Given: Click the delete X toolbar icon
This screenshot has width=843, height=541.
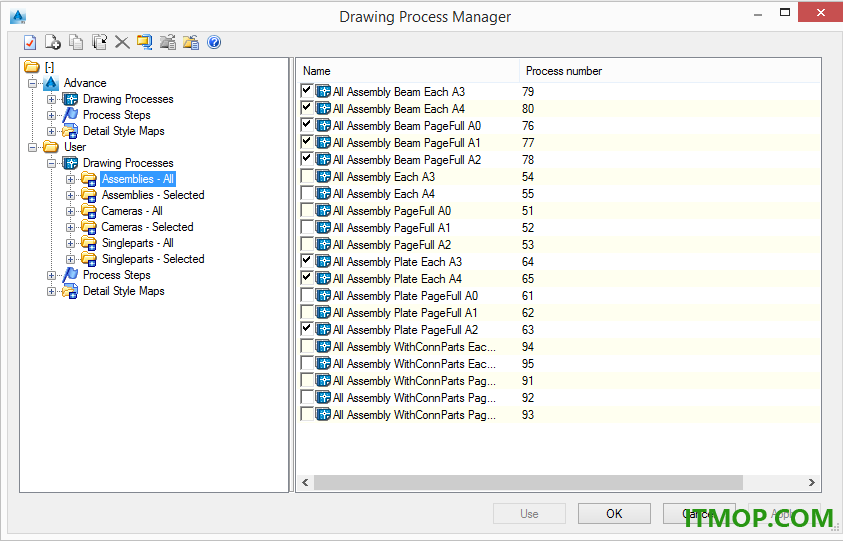Looking at the screenshot, I should 122,42.
